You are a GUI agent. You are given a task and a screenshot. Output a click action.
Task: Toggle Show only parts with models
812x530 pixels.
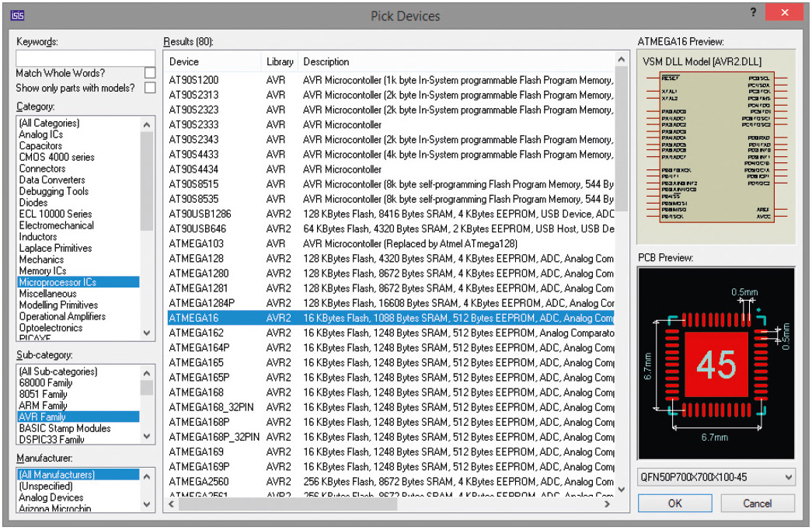point(150,88)
